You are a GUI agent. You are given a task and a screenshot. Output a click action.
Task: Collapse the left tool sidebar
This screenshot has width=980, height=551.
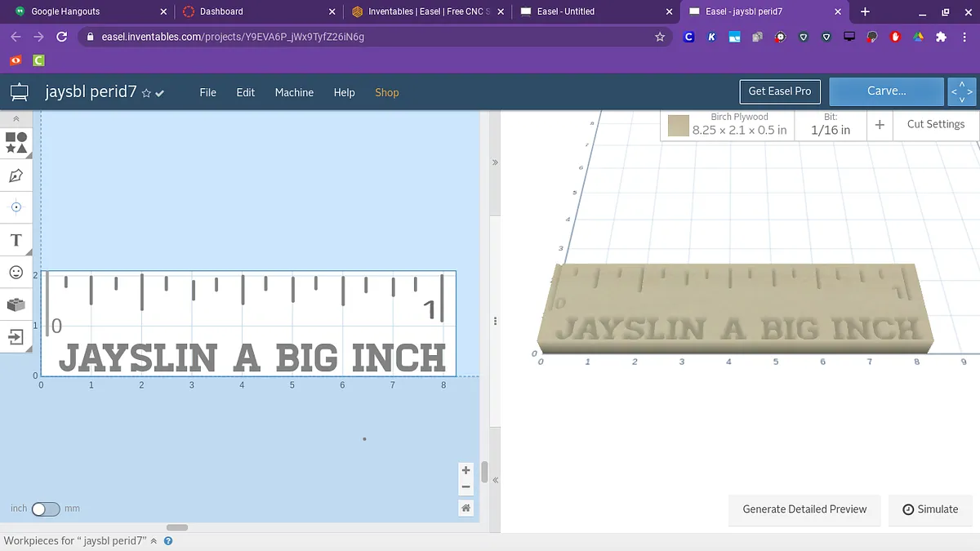pyautogui.click(x=16, y=118)
